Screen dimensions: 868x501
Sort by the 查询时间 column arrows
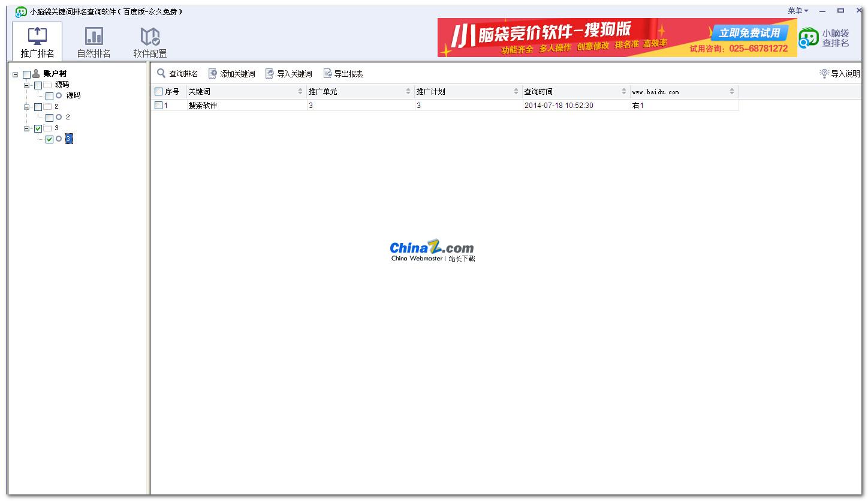tap(624, 92)
